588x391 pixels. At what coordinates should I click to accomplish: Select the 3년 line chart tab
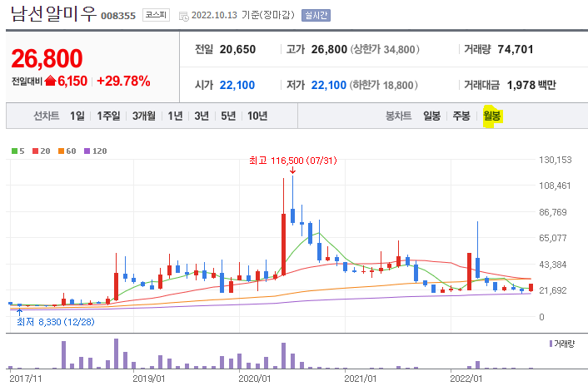[202, 116]
